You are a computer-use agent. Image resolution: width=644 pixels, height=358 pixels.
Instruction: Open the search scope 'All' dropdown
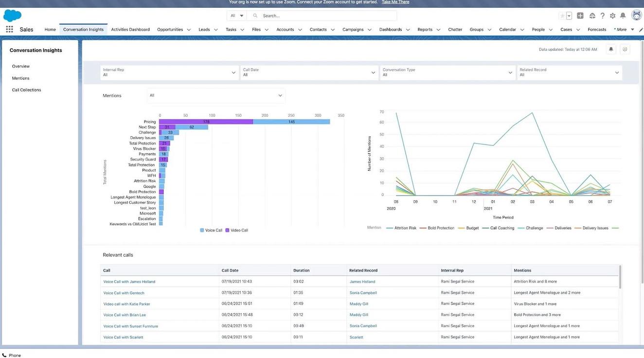237,16
